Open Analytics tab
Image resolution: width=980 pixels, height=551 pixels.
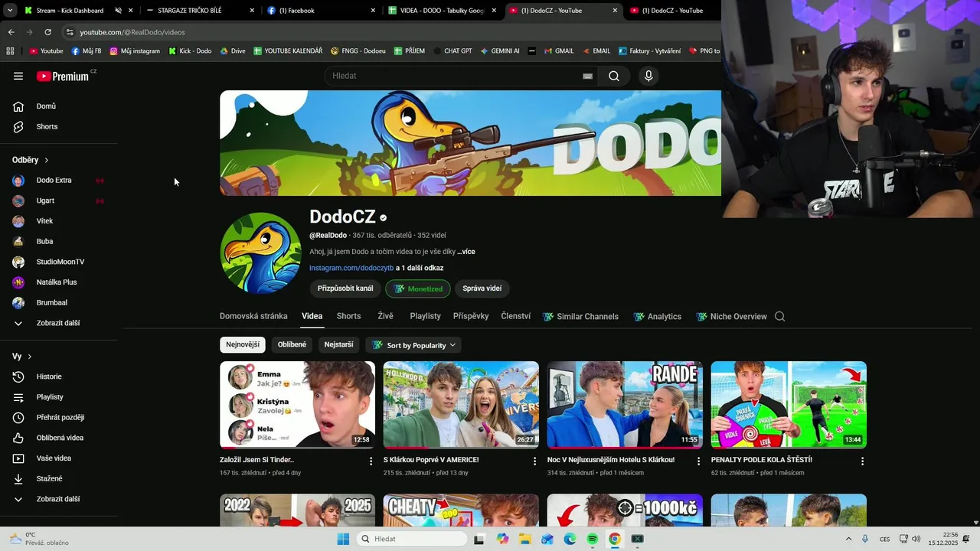tap(658, 316)
